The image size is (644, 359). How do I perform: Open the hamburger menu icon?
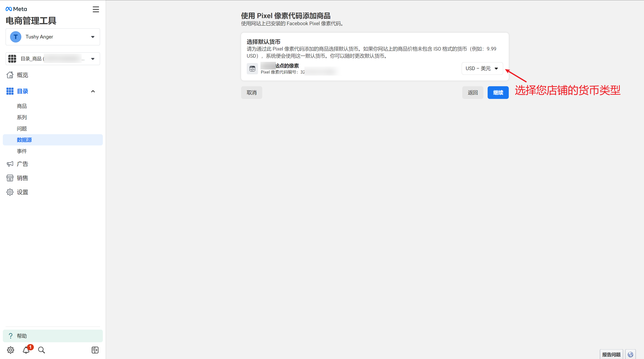click(96, 9)
